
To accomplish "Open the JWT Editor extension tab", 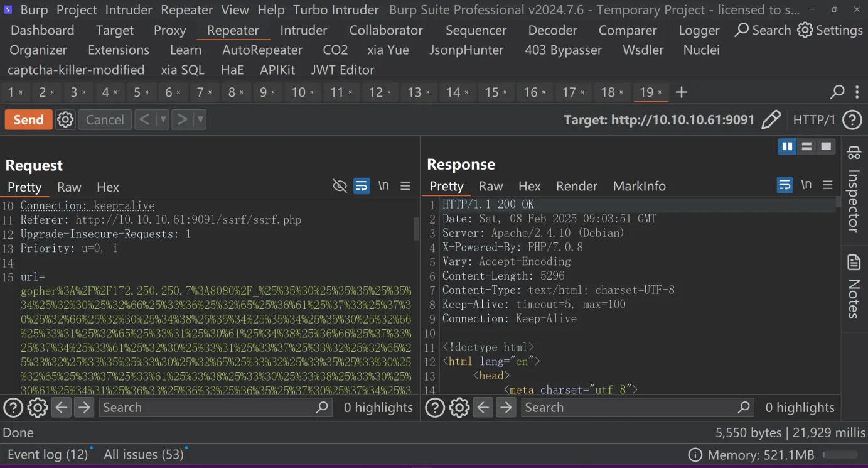I will 343,70.
